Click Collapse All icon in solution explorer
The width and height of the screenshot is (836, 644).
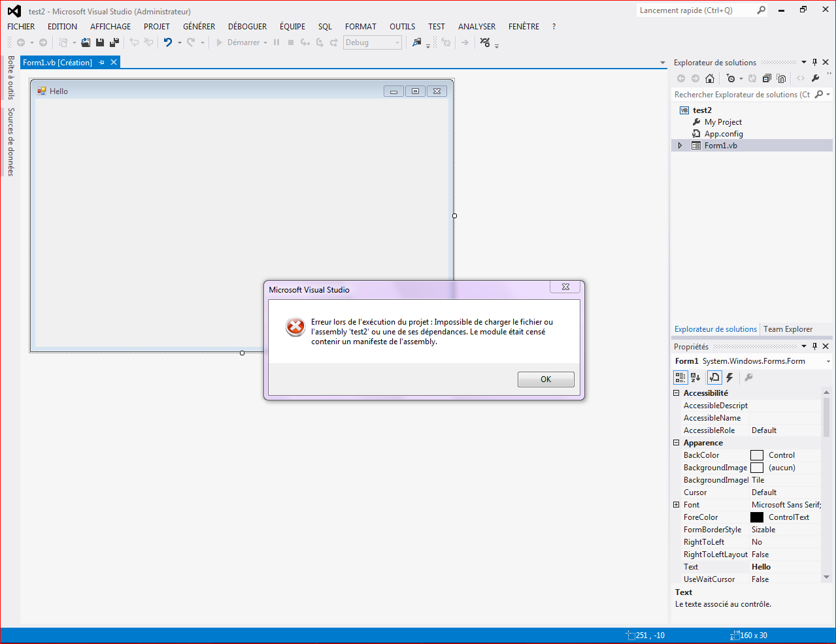click(767, 78)
